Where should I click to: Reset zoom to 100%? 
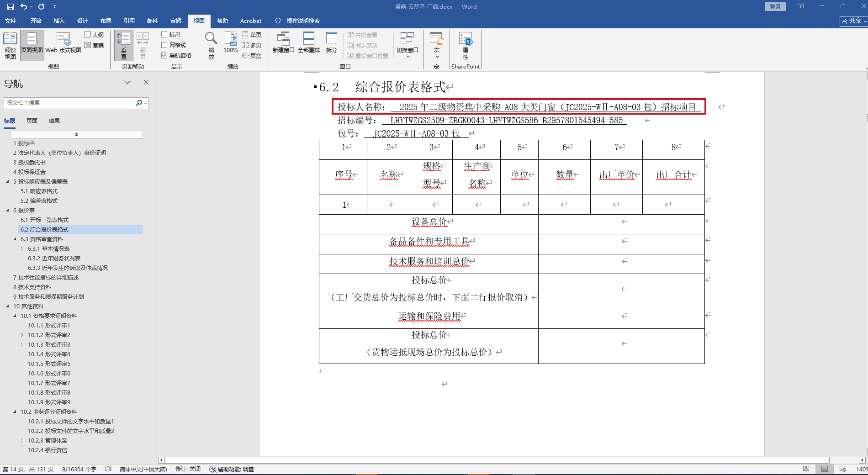231,42
